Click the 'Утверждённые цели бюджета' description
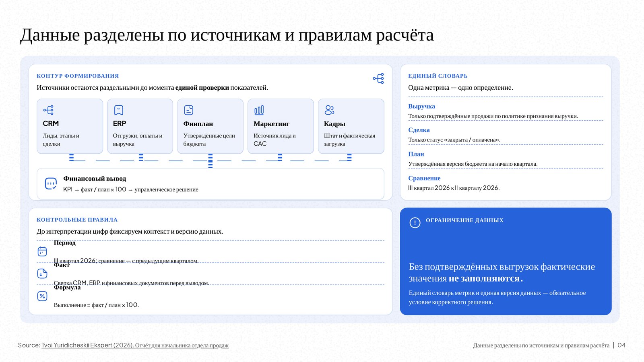 coord(209,140)
